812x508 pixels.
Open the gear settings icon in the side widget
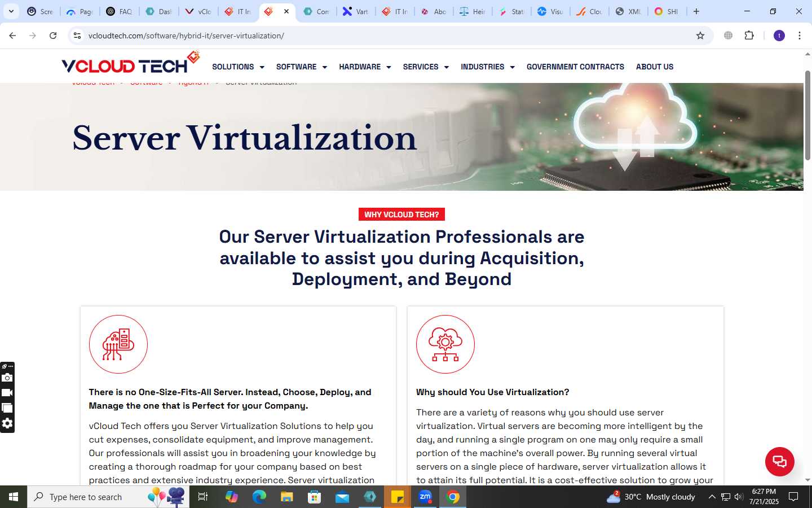click(x=7, y=423)
